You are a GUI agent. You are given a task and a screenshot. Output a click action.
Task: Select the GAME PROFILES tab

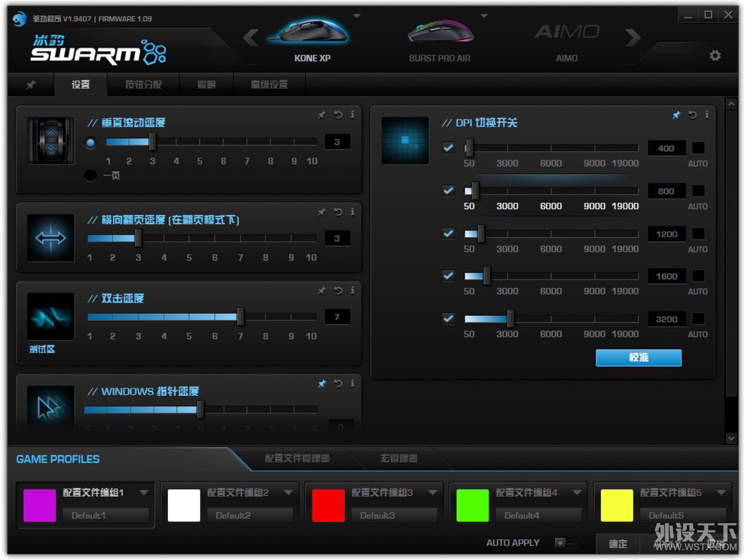pyautogui.click(x=58, y=459)
